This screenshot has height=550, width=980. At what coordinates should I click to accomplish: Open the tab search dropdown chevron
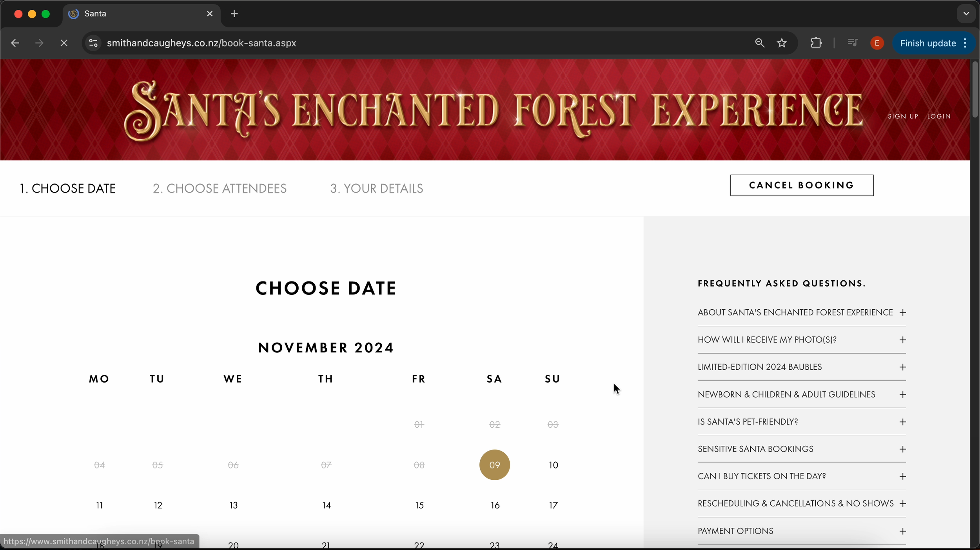click(966, 14)
